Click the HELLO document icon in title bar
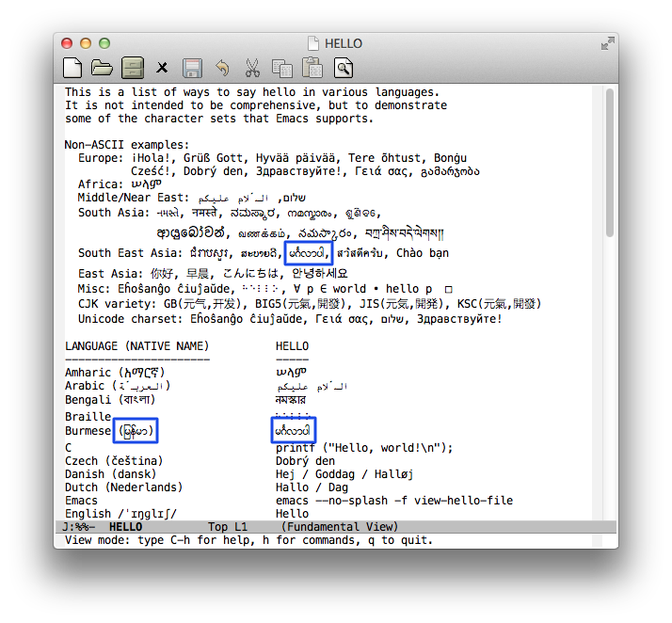Image resolution: width=672 pixels, height=623 pixels. (313, 43)
